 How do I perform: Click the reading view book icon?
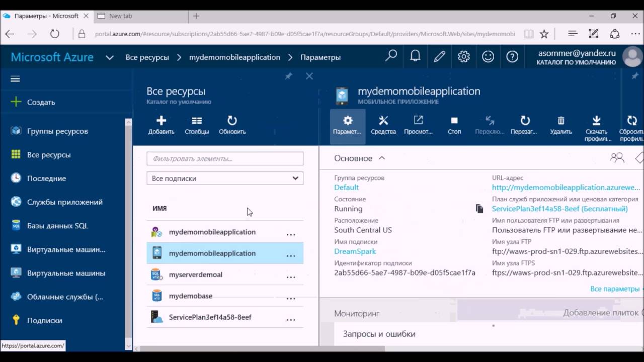529,34
